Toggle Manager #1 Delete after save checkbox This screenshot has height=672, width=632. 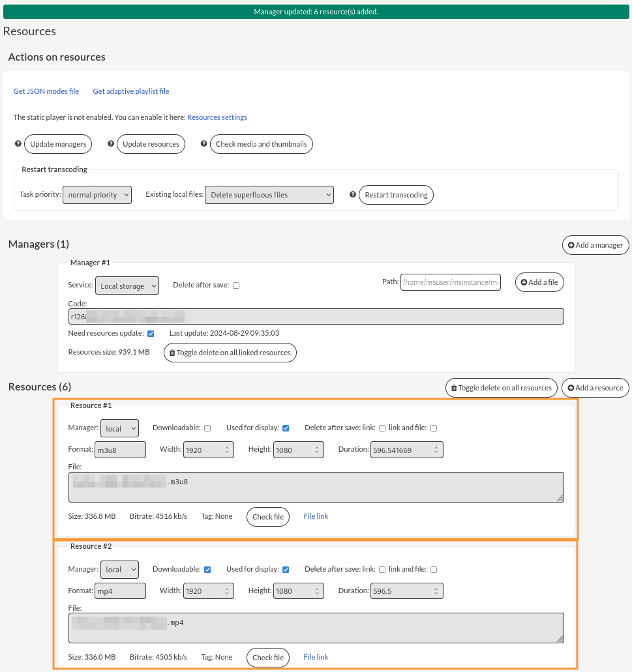pyautogui.click(x=236, y=285)
